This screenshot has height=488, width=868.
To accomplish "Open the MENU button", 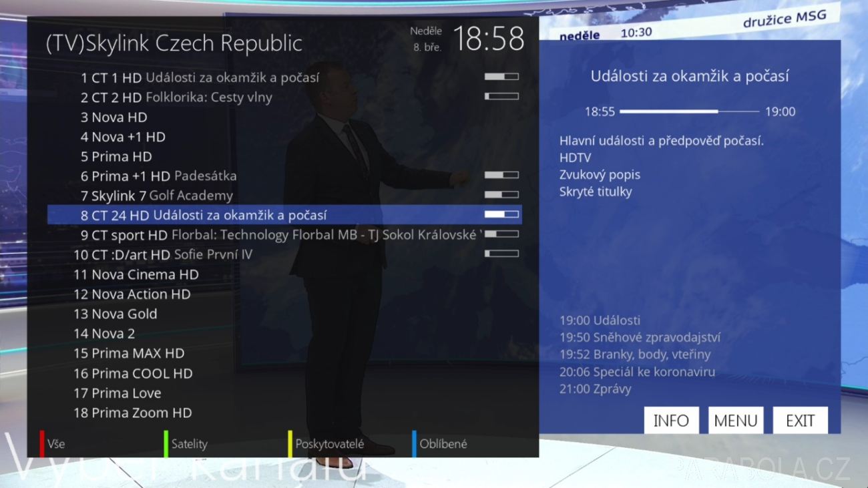I will click(x=736, y=421).
